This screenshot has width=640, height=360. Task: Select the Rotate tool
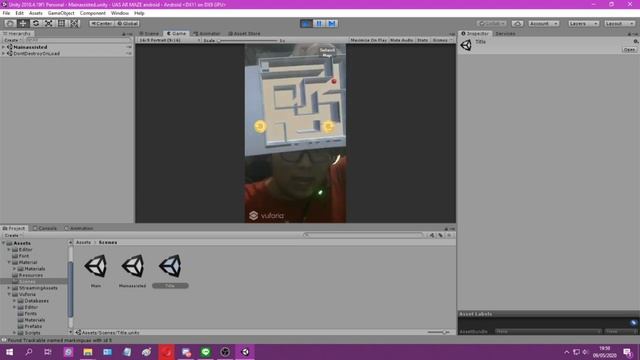pyautogui.click(x=36, y=23)
